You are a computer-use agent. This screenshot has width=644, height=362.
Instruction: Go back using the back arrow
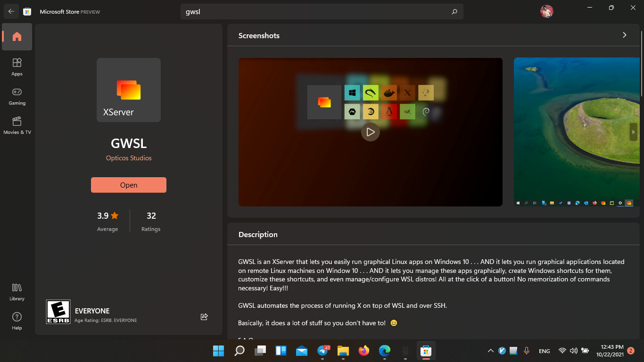(11, 11)
